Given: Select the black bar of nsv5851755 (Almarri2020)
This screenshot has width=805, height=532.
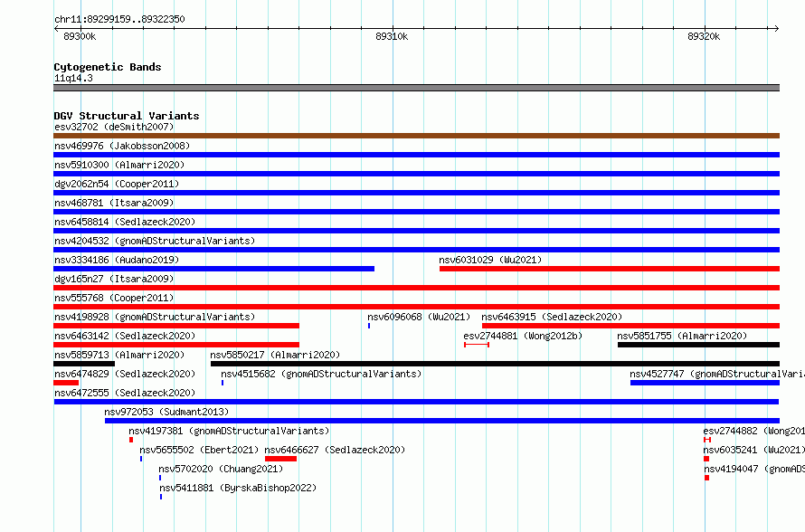Looking at the screenshot, I should 699,345.
